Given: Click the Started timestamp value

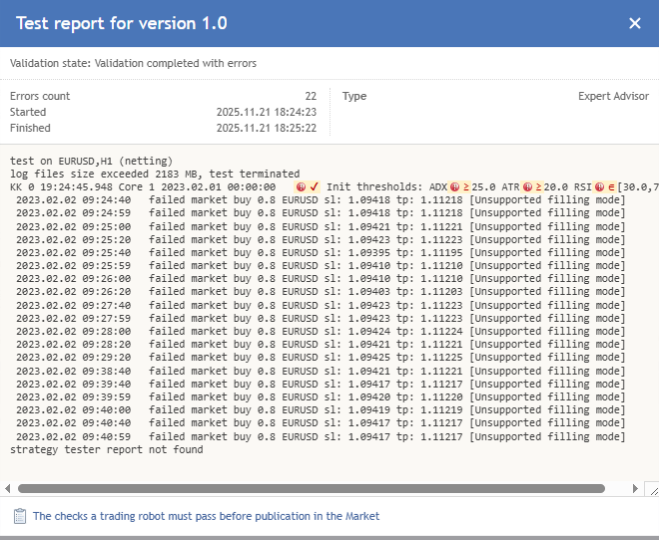Looking at the screenshot, I should [266, 112].
